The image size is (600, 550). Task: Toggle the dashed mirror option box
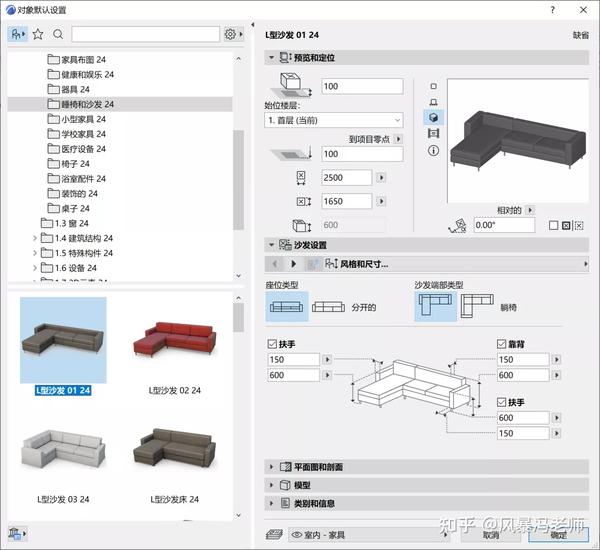(579, 225)
